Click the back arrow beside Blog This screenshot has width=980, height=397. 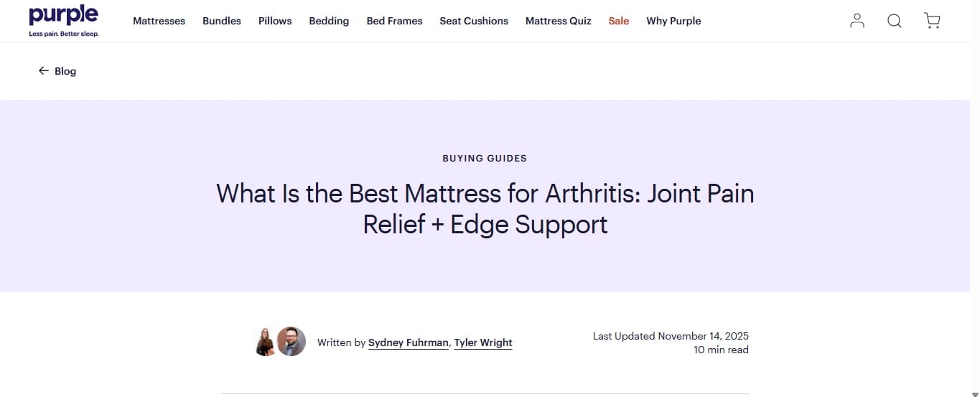(44, 71)
